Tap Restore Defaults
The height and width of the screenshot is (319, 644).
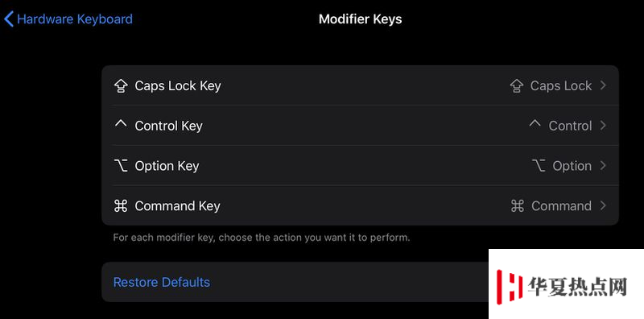click(162, 283)
